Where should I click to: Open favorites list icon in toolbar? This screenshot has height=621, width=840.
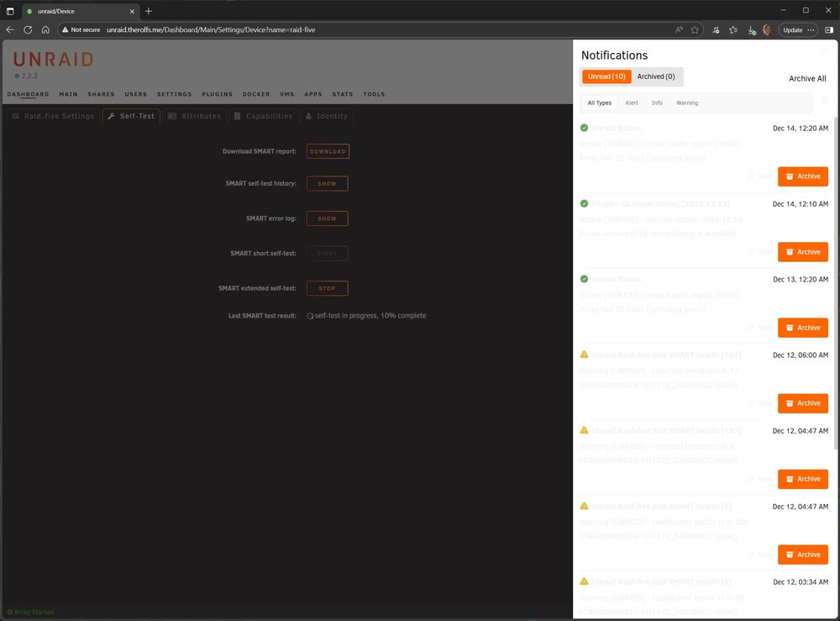point(733,30)
